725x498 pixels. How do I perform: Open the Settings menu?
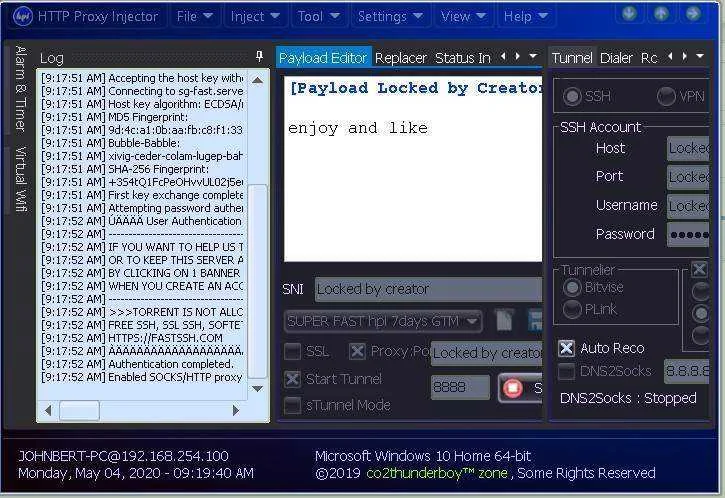[x=390, y=16]
